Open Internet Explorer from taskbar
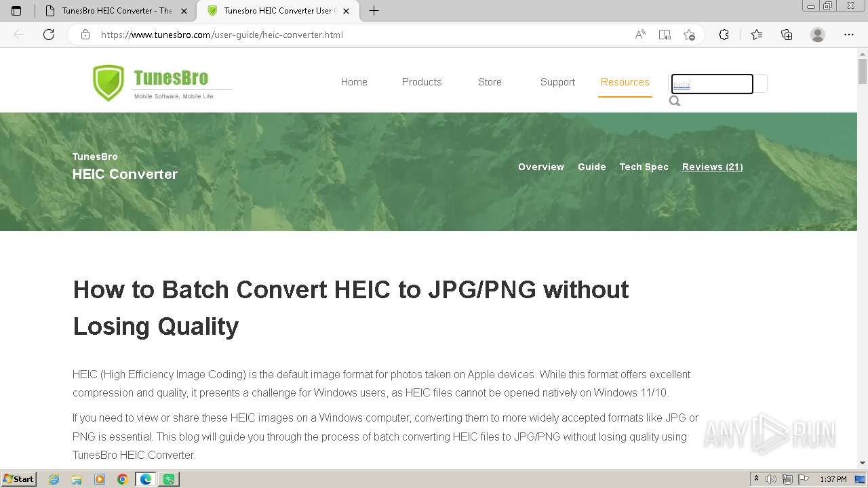Screen dimensions: 868x488 tap(54, 479)
